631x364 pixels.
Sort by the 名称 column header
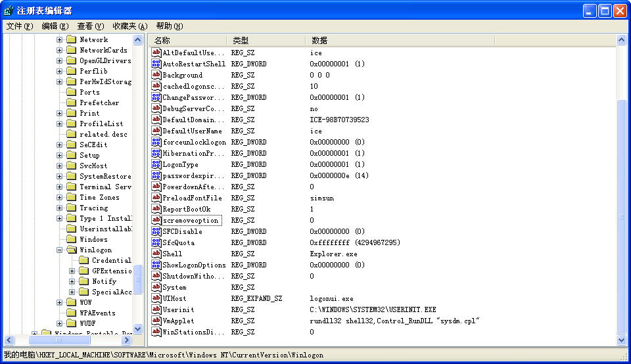coord(187,41)
